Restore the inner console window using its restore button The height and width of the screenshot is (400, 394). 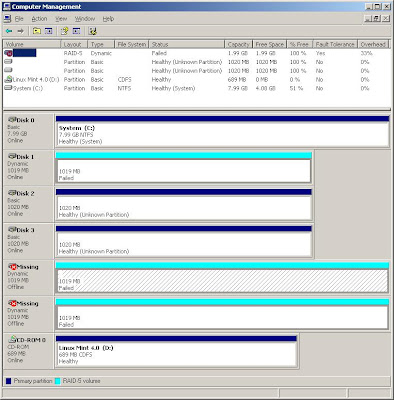pyautogui.click(x=377, y=18)
